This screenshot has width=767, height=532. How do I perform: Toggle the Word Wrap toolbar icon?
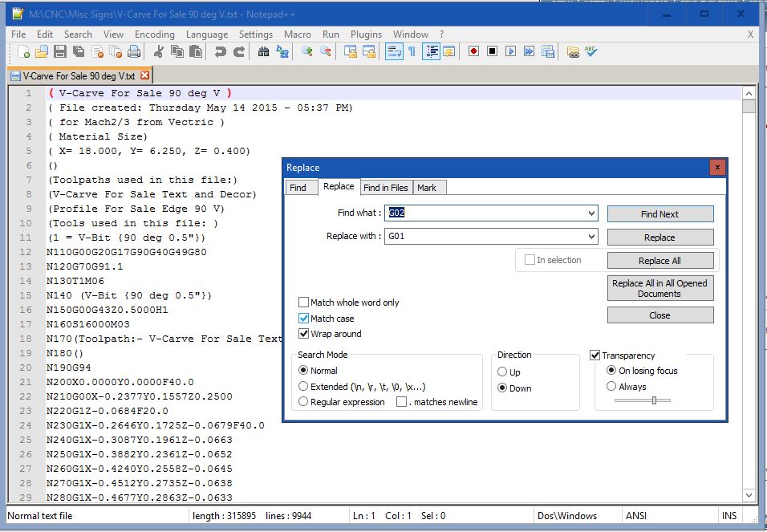[394, 51]
